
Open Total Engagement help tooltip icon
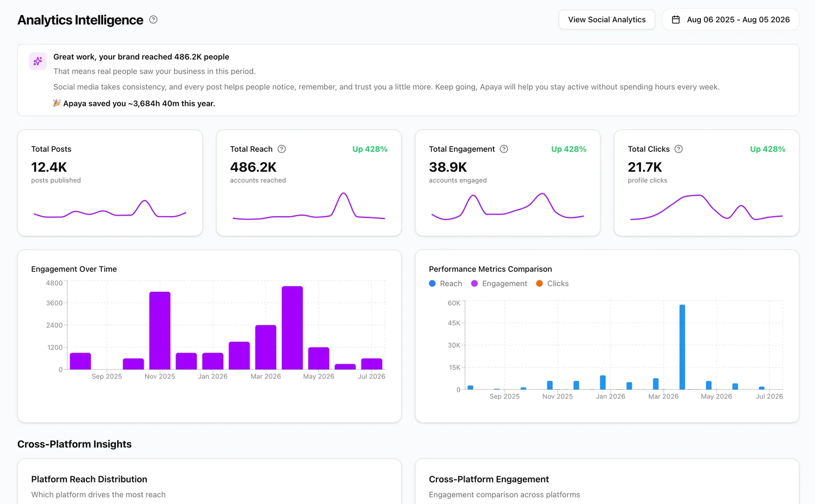[504, 149]
